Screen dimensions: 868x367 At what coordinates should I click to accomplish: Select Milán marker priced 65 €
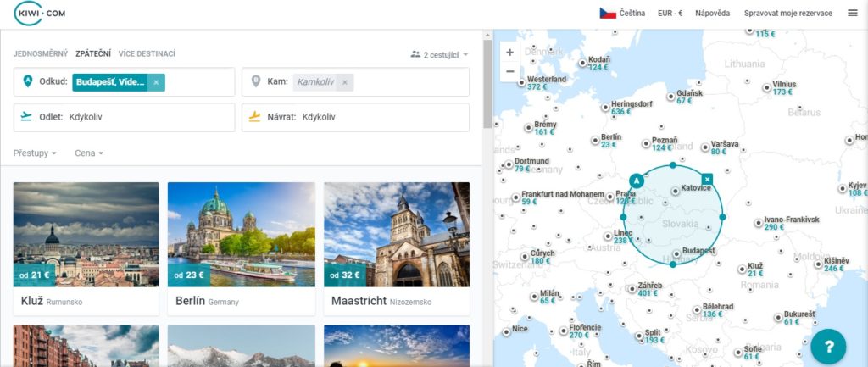[534, 297]
